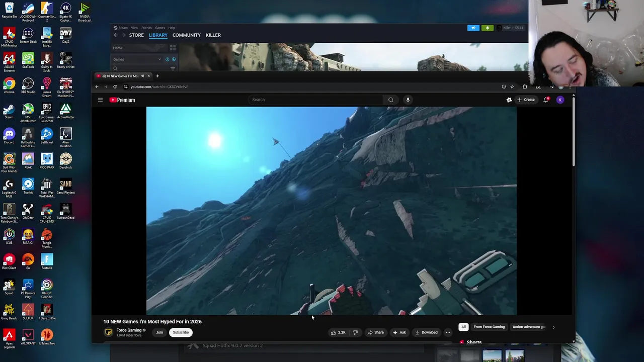Go back in the browser

tap(97, 86)
